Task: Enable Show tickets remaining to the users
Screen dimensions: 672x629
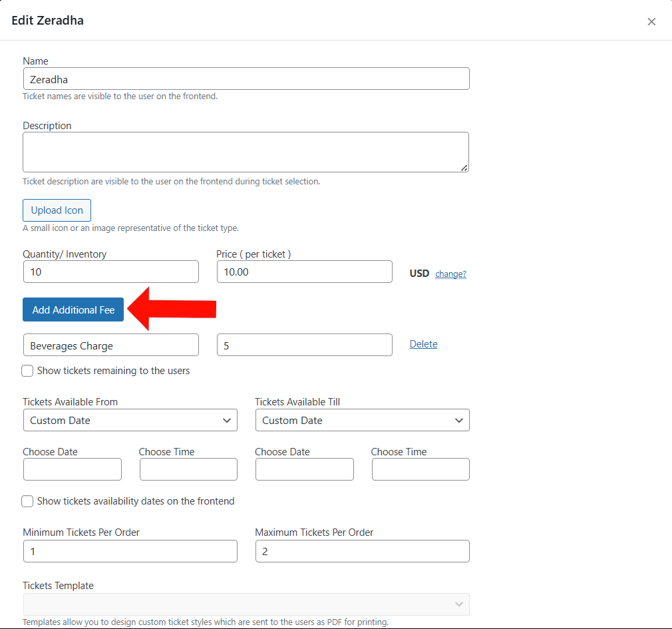Action: [x=27, y=371]
